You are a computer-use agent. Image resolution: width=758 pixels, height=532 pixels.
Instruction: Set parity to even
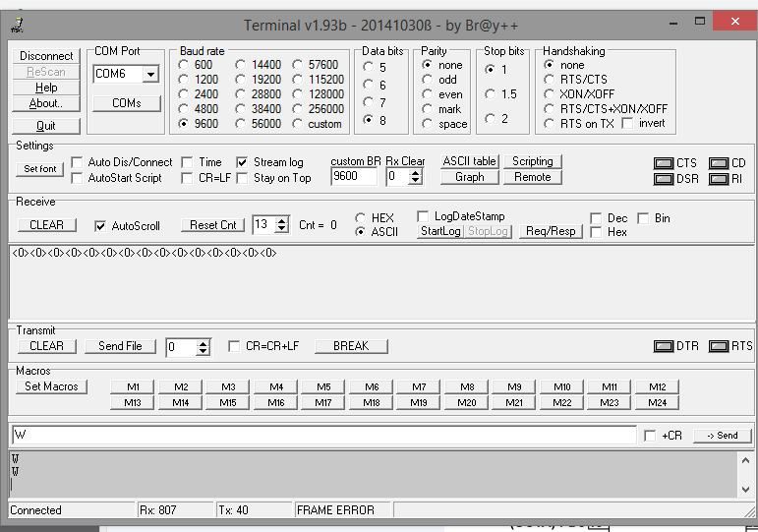427,94
